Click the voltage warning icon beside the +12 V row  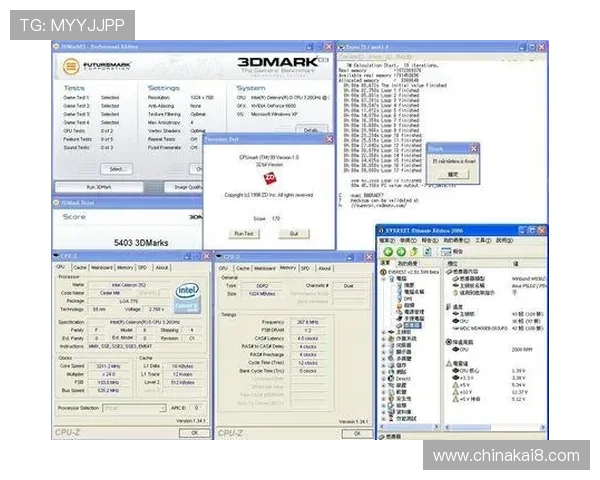[455, 392]
